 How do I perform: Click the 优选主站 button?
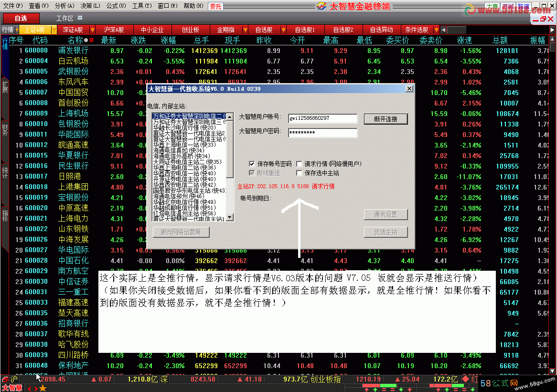tap(386, 232)
